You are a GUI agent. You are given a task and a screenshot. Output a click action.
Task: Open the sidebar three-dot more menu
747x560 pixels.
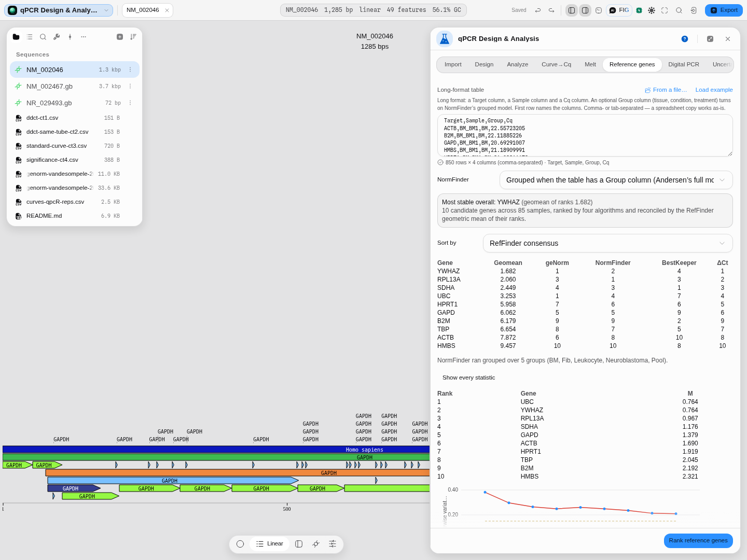click(84, 37)
